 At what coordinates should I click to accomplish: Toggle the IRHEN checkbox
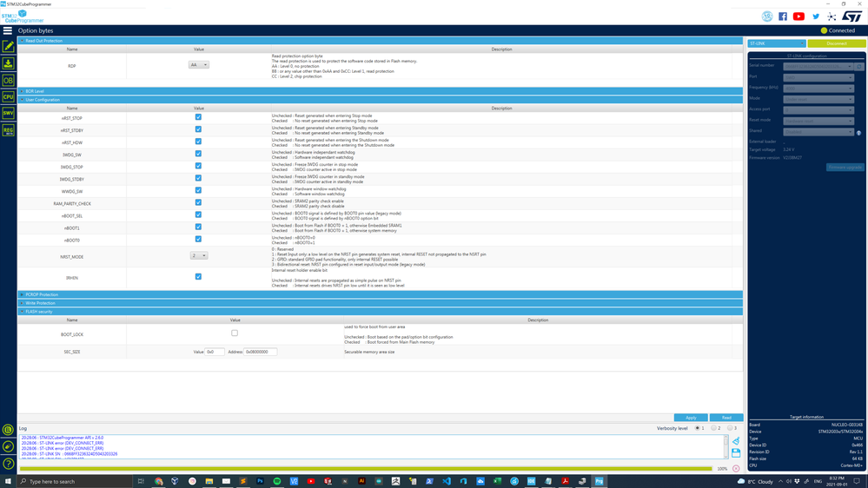[198, 277]
